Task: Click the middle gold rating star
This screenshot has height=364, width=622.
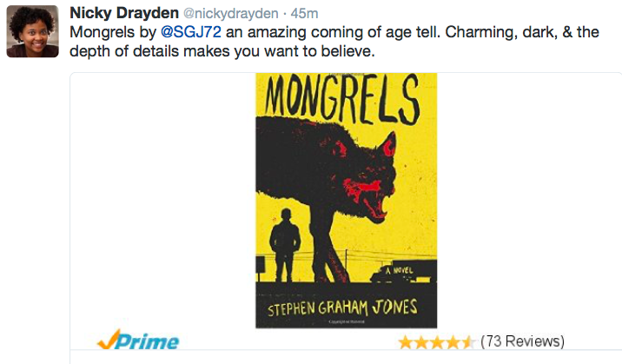Action: (436, 341)
